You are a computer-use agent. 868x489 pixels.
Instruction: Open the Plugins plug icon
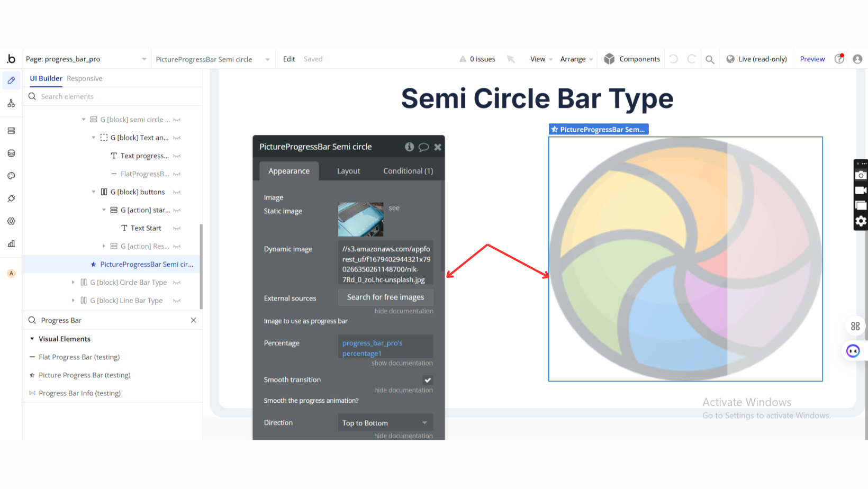tap(11, 198)
